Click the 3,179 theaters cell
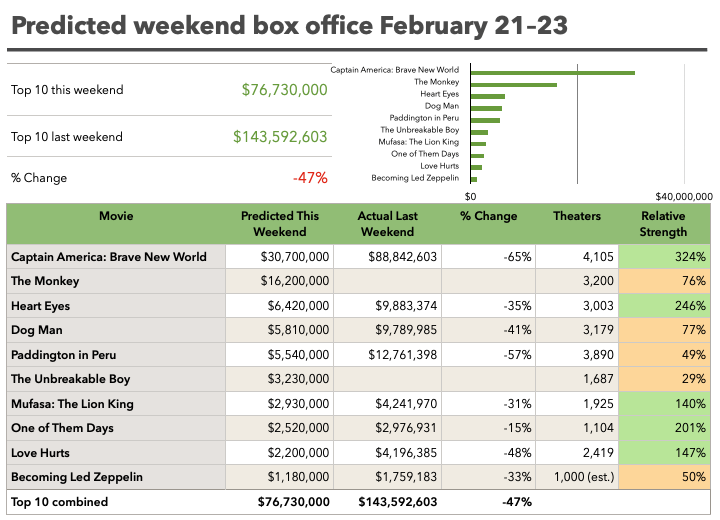This screenshot has height=520, width=720. pyautogui.click(x=577, y=330)
